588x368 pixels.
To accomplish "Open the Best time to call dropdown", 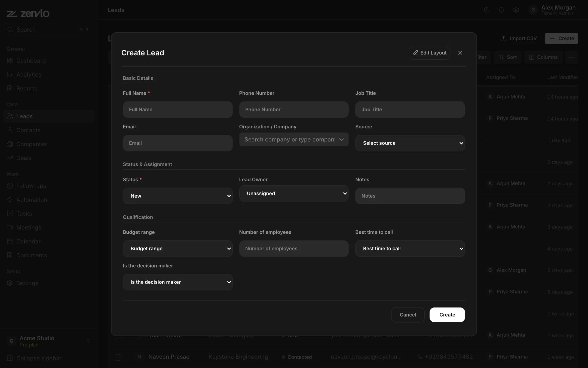I will 410,249.
